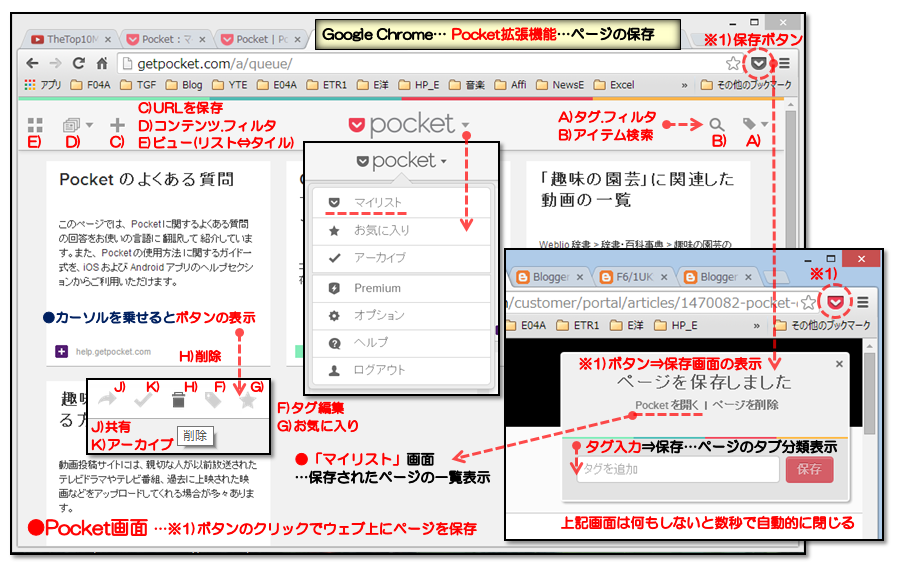Expand bookmarks overflow chevron in main window
899x569 pixels.
pos(684,85)
